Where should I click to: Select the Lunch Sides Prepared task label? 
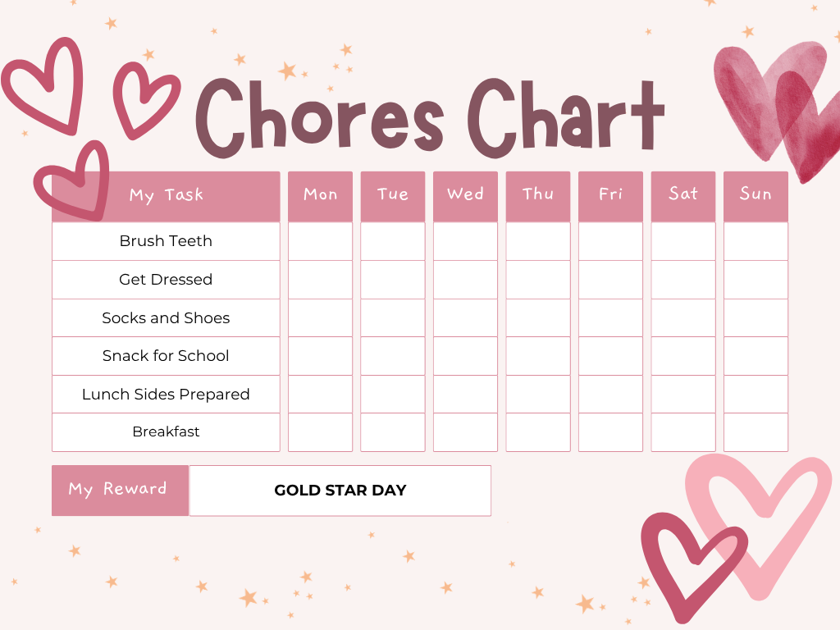coord(166,395)
